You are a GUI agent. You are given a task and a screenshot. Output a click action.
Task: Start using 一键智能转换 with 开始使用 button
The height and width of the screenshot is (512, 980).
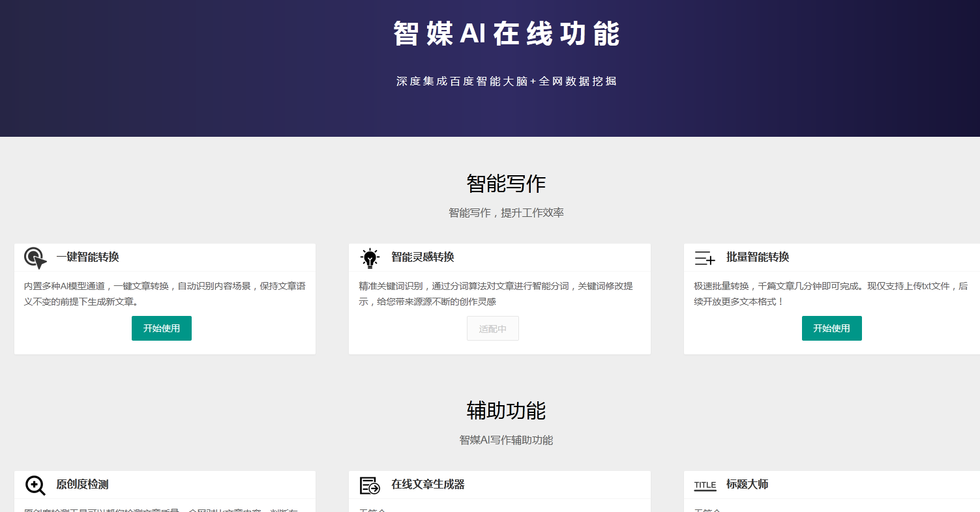point(162,328)
